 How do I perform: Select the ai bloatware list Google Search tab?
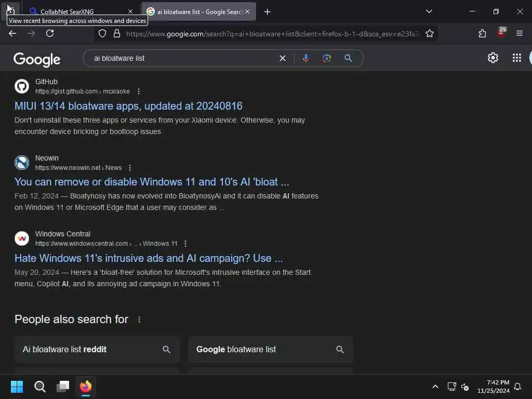[198, 12]
